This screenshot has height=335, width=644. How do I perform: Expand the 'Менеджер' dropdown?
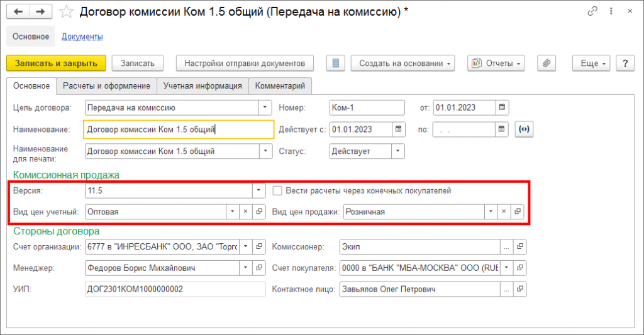[x=246, y=268]
